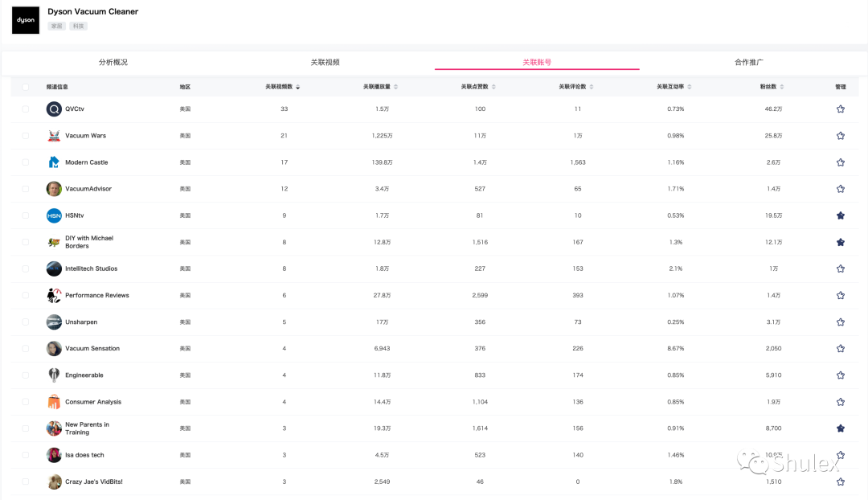Open DIY with Michael Borders link

89,242
